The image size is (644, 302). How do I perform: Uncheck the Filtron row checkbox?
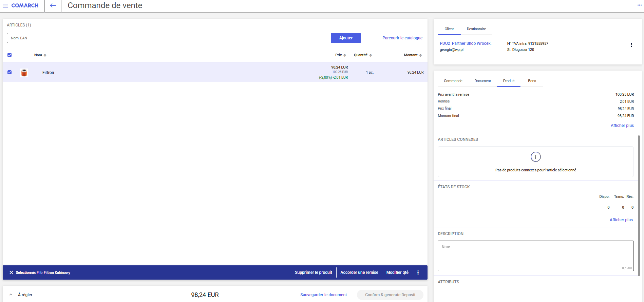tap(10, 72)
